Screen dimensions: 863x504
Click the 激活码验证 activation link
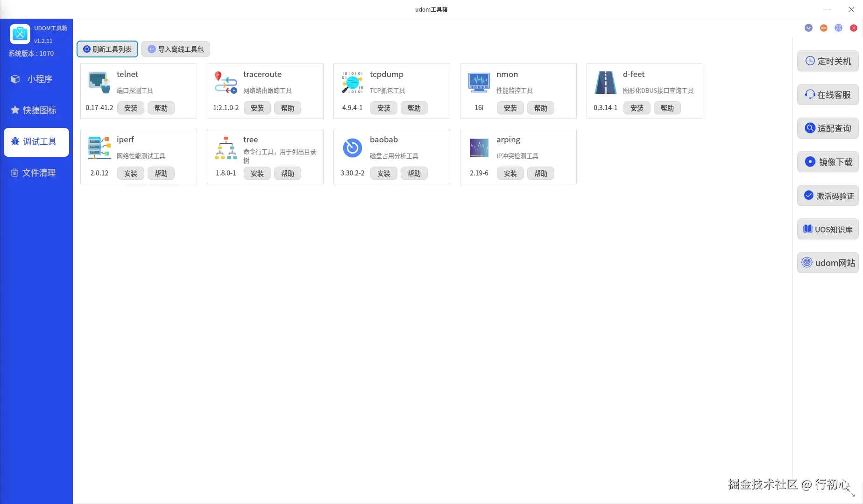pos(827,196)
